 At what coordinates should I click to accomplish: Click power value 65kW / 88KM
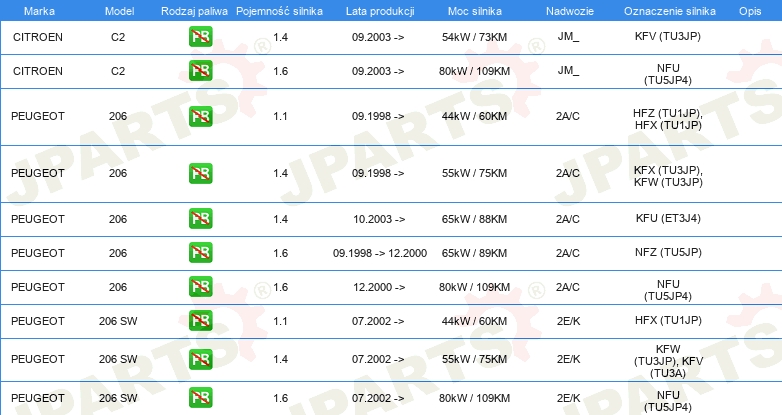tap(474, 219)
